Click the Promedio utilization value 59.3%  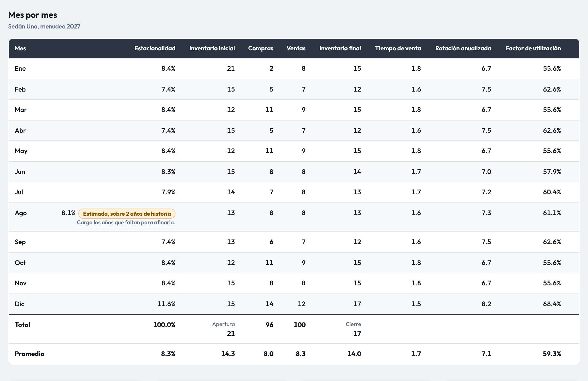pos(552,354)
